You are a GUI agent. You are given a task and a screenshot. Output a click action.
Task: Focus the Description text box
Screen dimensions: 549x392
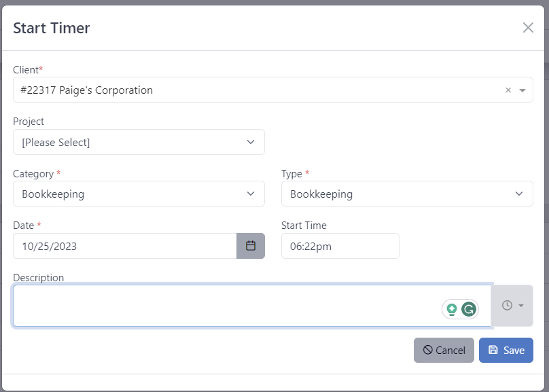point(224,306)
